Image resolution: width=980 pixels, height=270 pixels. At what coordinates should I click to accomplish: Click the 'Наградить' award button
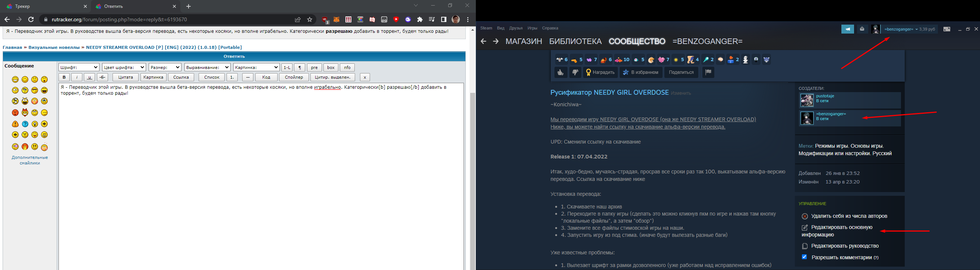coord(600,72)
